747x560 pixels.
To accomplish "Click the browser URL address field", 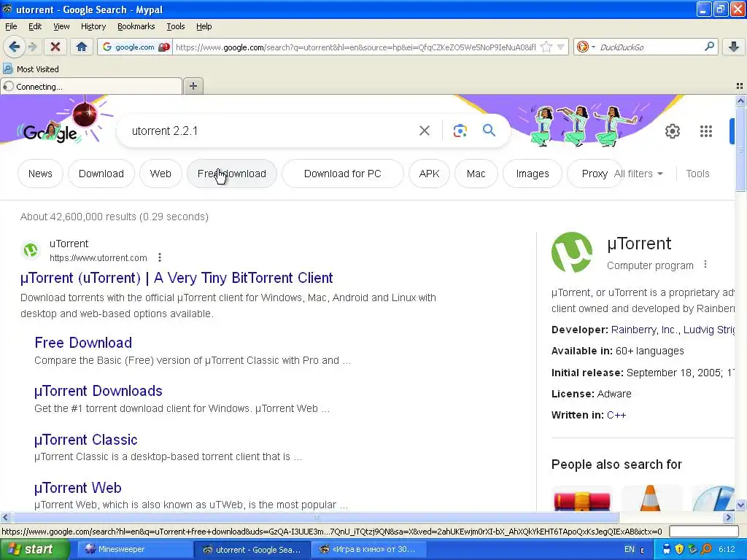I will (x=355, y=47).
